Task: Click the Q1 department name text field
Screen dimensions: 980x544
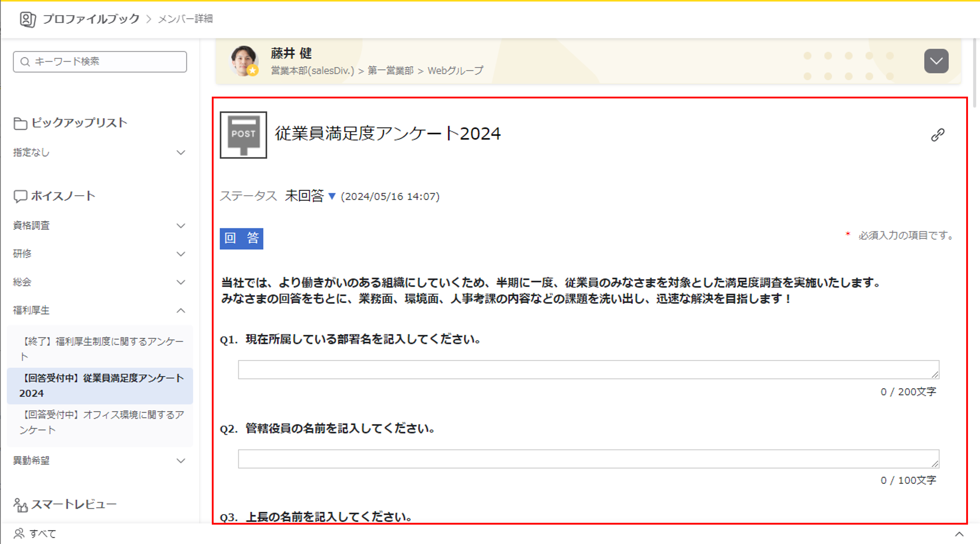Action: click(588, 369)
